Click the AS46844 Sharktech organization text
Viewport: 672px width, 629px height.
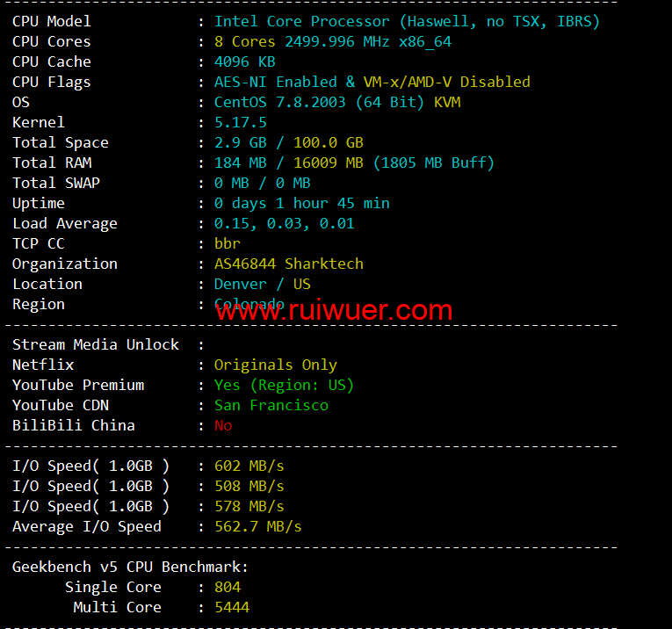289,264
